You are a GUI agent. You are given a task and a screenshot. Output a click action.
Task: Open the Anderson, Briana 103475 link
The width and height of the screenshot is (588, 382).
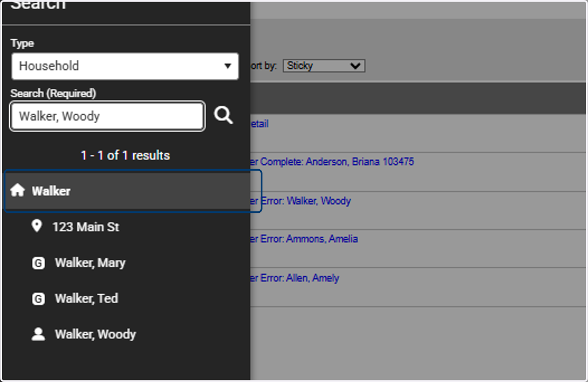tap(332, 161)
